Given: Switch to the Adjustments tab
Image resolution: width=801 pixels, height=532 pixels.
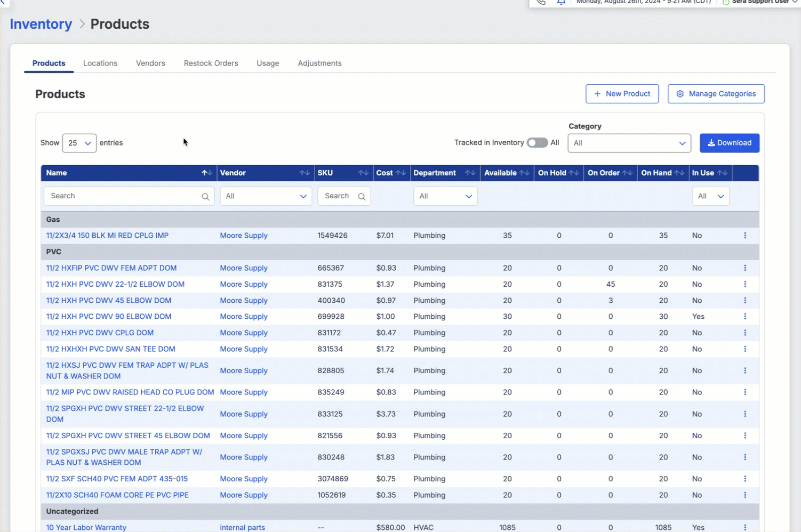Looking at the screenshot, I should (319, 63).
